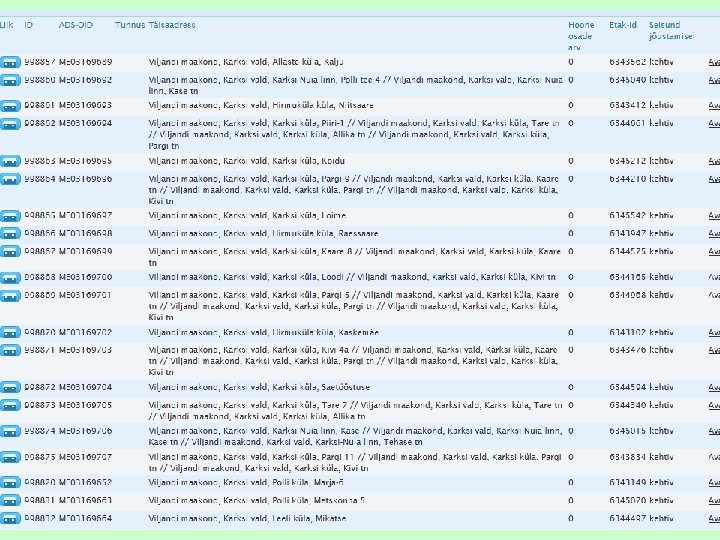Click the building icon in the Tare 7 row

(10, 405)
